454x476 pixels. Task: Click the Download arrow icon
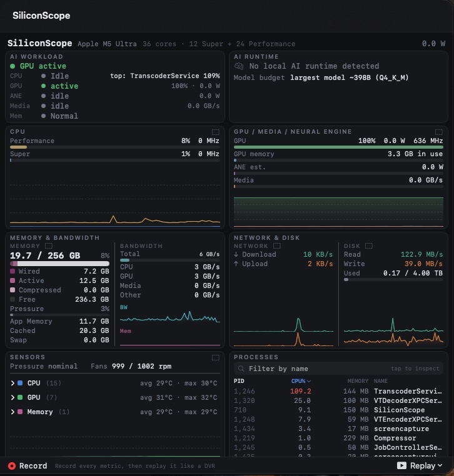coord(236,254)
